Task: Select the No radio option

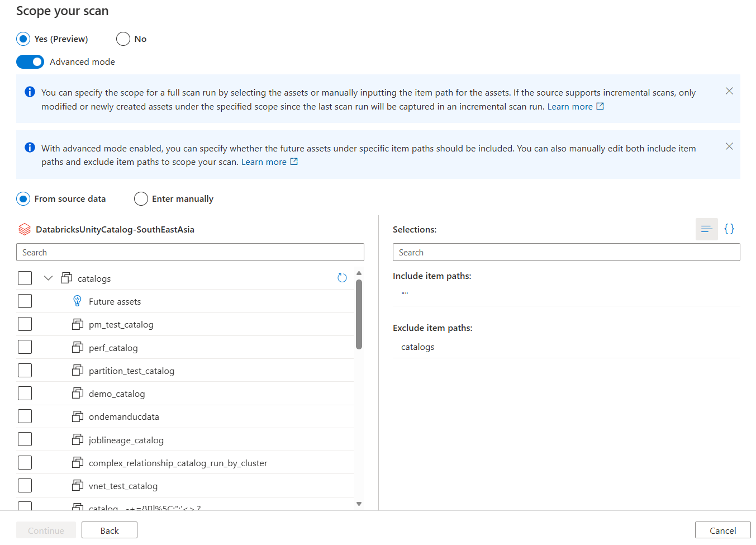Action: coord(123,39)
